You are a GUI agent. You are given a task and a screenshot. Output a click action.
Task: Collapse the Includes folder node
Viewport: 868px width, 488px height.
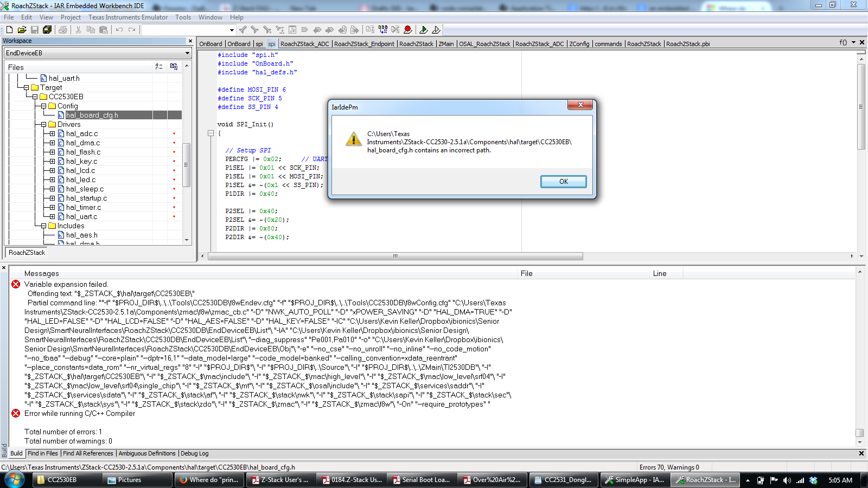(43, 226)
